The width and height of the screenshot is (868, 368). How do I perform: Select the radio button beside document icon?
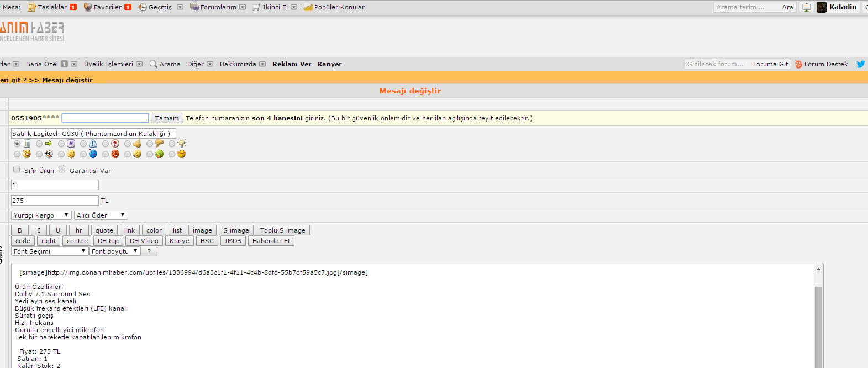tap(17, 144)
